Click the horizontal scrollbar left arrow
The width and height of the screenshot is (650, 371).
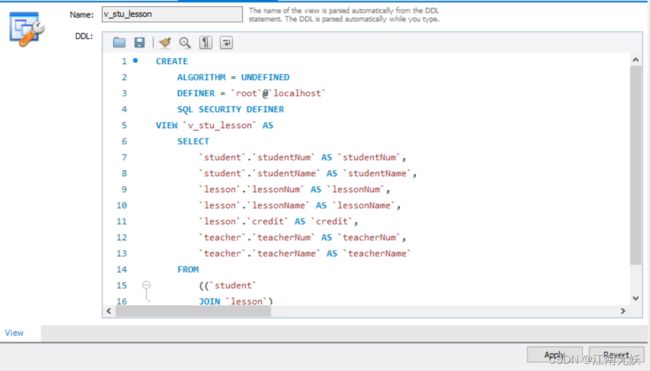pyautogui.click(x=109, y=311)
